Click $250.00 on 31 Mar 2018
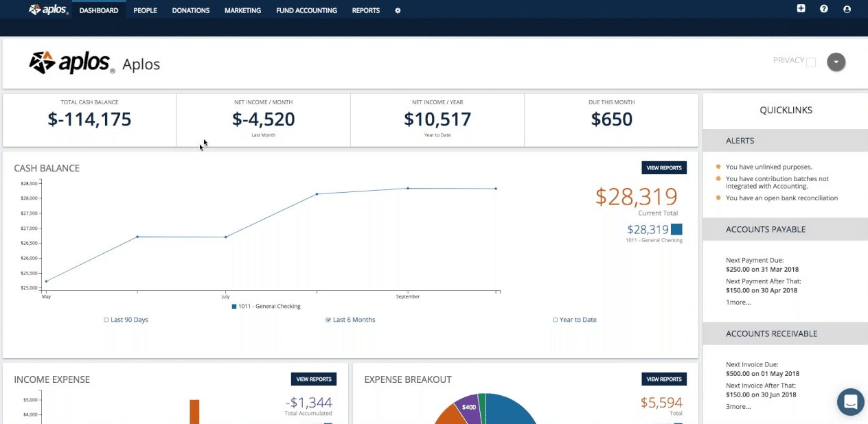 (x=762, y=270)
